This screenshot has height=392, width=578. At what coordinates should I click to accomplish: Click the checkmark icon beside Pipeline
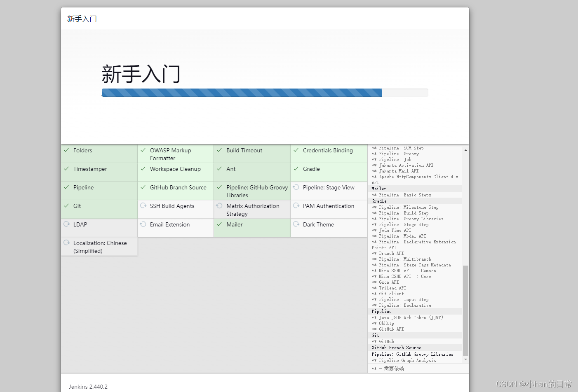click(66, 187)
